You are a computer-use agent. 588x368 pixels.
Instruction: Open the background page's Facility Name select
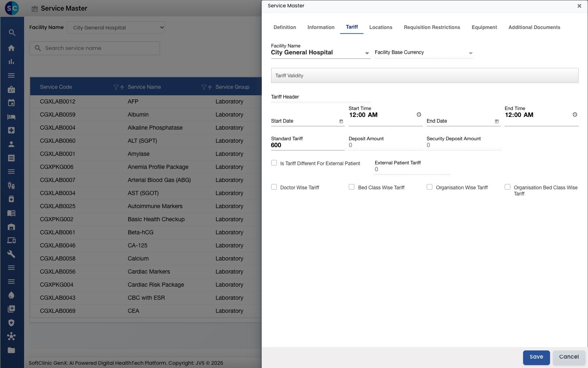click(116, 27)
